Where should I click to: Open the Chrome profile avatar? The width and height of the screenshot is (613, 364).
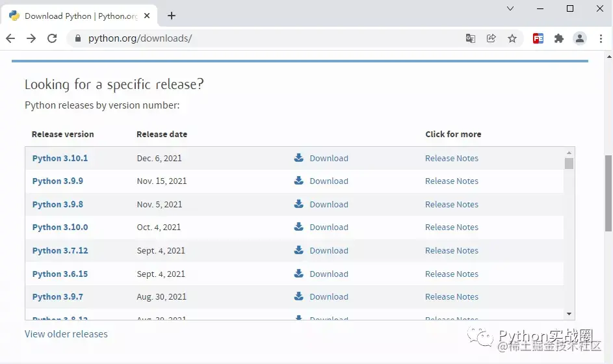coord(580,38)
